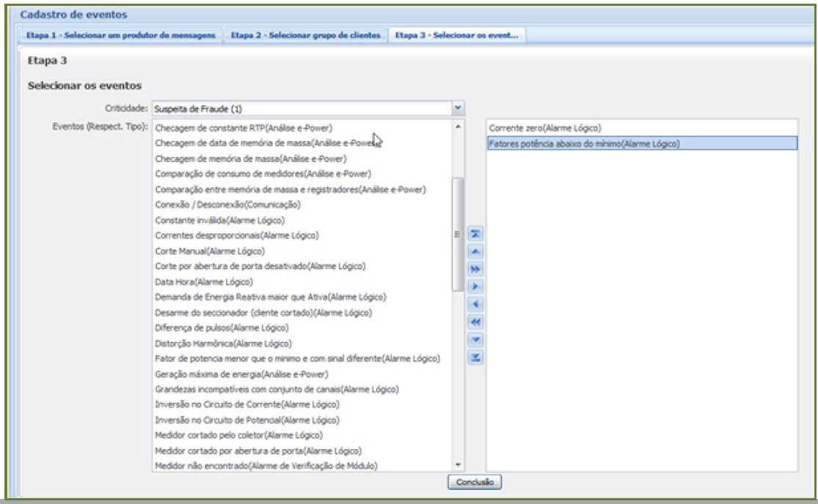This screenshot has height=504, width=818.
Task: Click the add-all double right arrow icon
Action: pyautogui.click(x=475, y=269)
